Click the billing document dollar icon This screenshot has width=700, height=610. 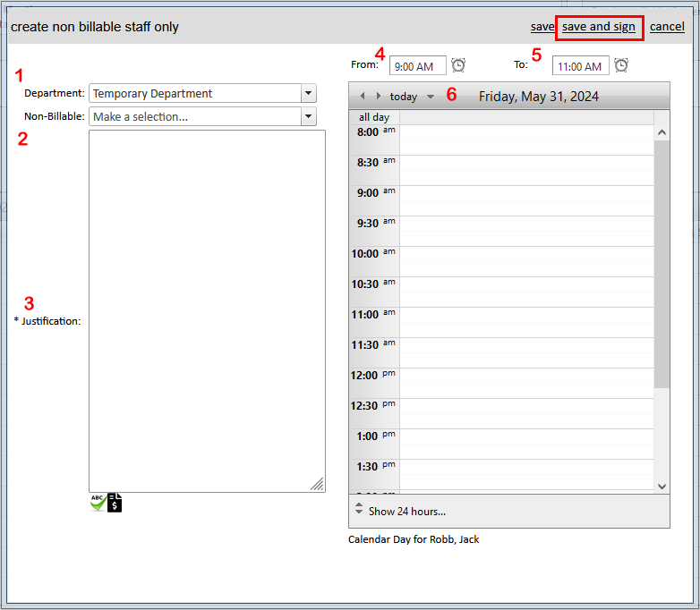point(115,503)
